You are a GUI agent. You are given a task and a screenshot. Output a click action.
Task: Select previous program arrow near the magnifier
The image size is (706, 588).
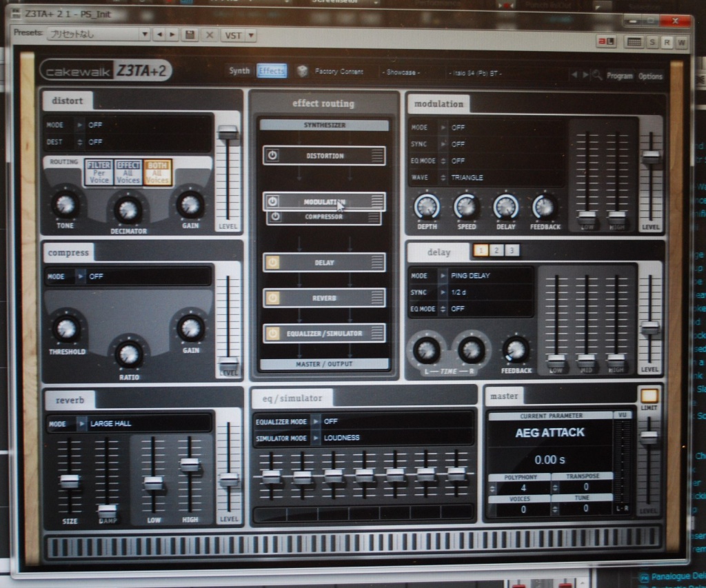[x=574, y=74]
